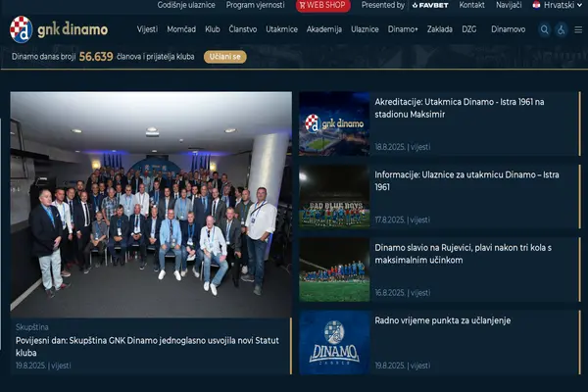Open the Vijesti menu
The height and width of the screenshot is (392, 588).
tap(147, 29)
